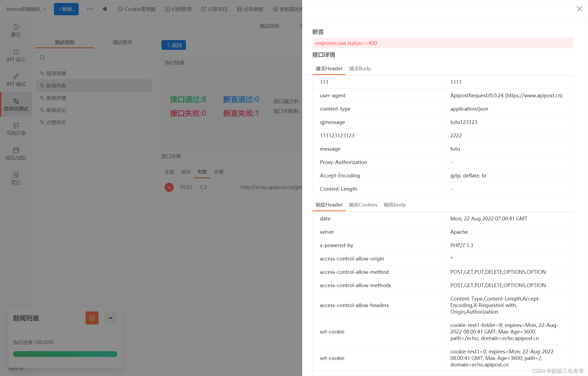The width and height of the screenshot is (588, 376).
Task: Open the 新闻列表 test case
Action: click(x=94, y=86)
